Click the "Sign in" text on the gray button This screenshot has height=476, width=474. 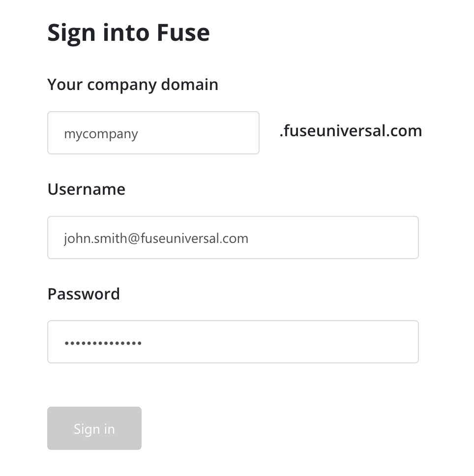pos(94,429)
